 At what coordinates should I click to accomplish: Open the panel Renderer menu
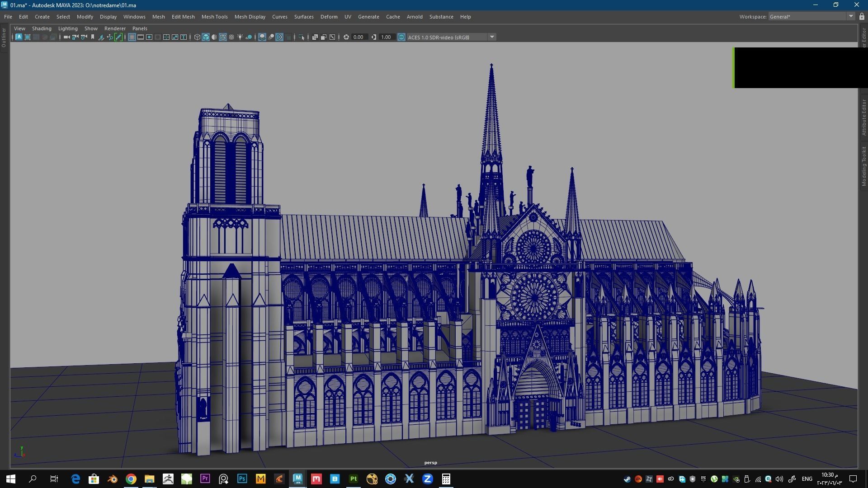click(x=115, y=28)
